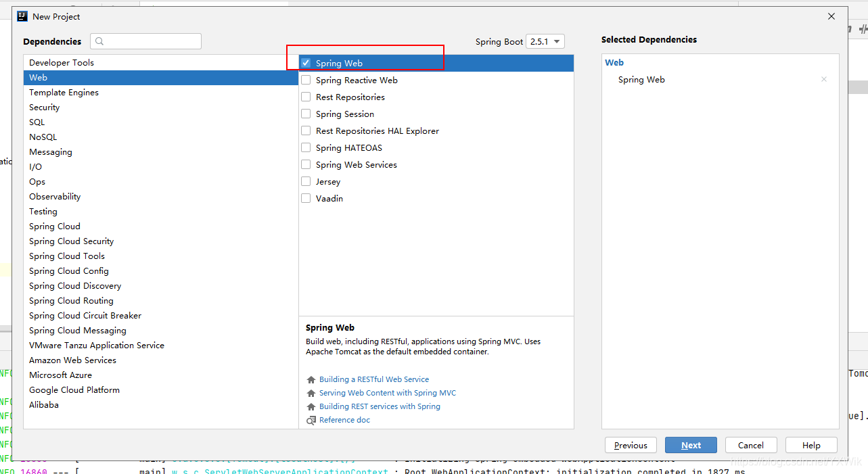868x474 pixels.
Task: Open Building REST services with Spring link
Action: click(380, 407)
